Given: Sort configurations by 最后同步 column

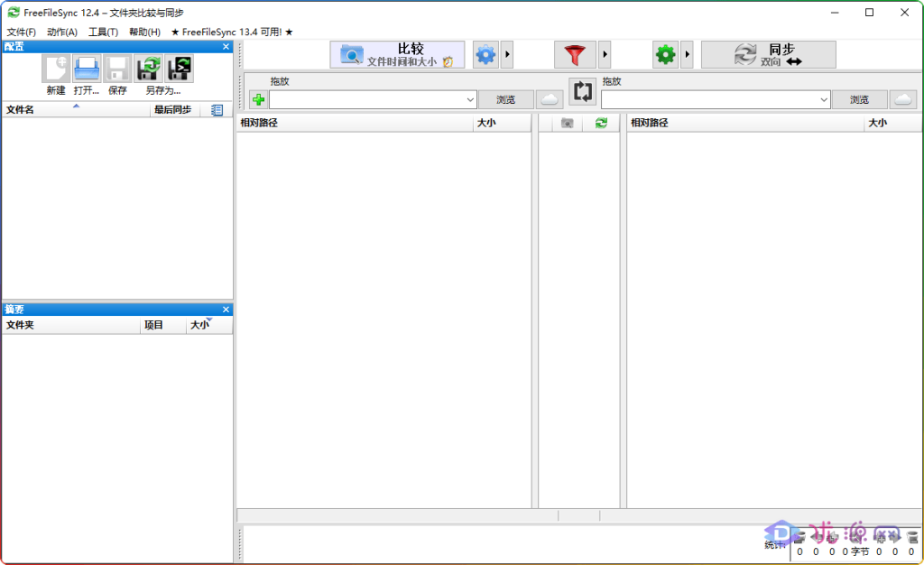Looking at the screenshot, I should (175, 109).
